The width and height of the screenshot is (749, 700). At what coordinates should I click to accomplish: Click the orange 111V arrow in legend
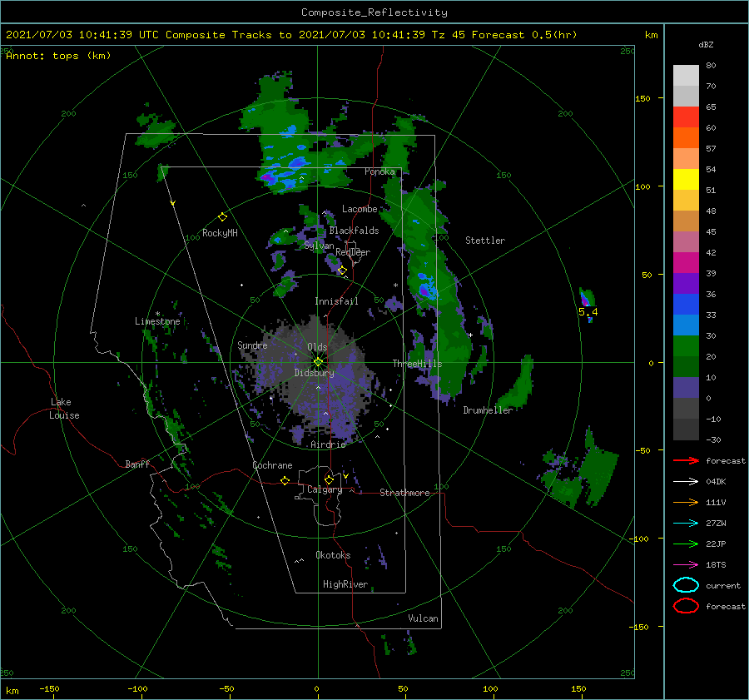point(686,502)
